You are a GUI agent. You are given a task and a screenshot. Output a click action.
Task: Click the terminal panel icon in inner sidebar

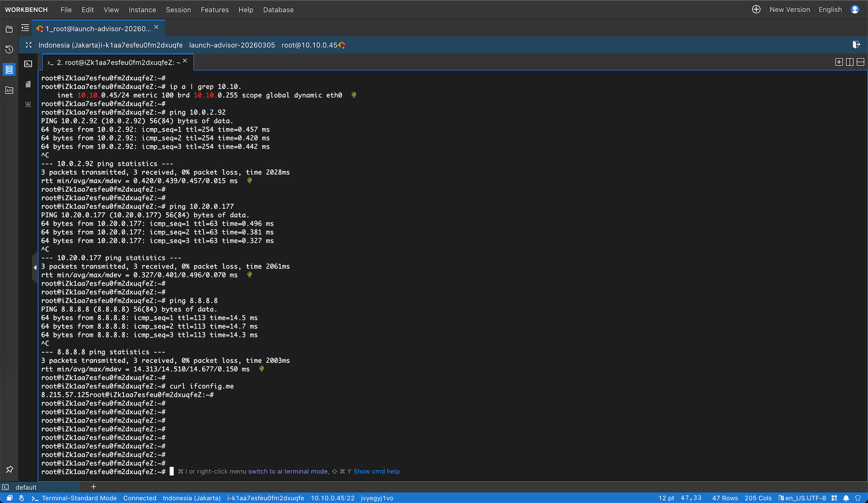tap(28, 64)
